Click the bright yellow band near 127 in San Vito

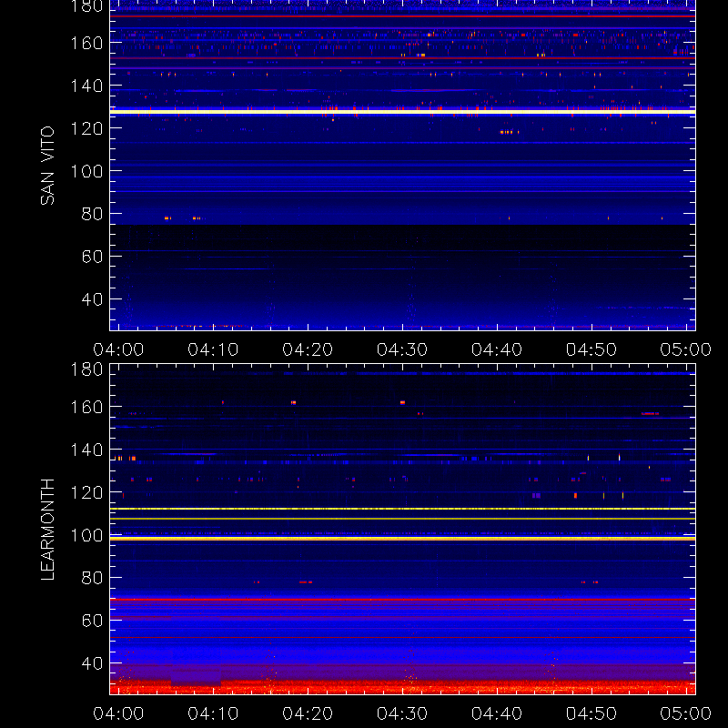(x=402, y=112)
